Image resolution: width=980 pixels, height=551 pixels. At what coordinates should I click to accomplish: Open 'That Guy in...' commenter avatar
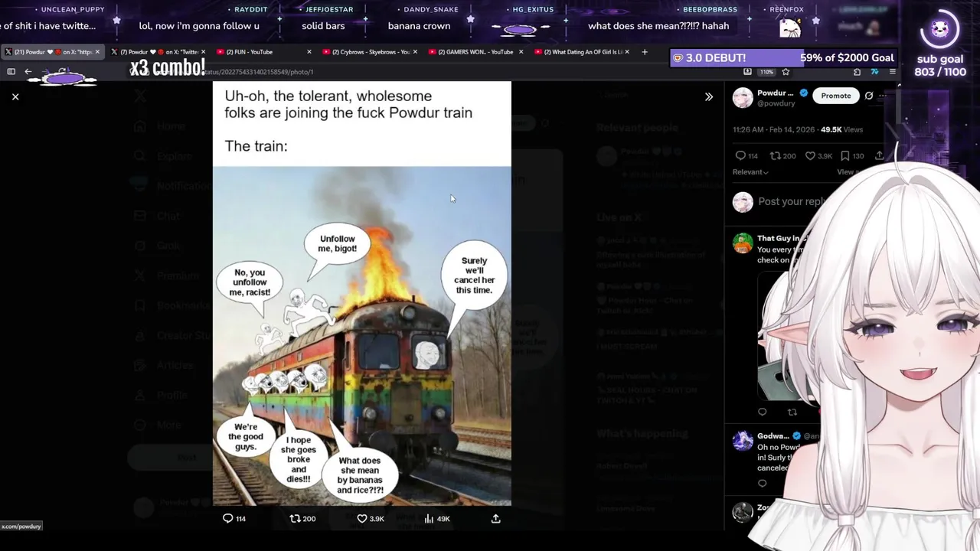tap(743, 243)
